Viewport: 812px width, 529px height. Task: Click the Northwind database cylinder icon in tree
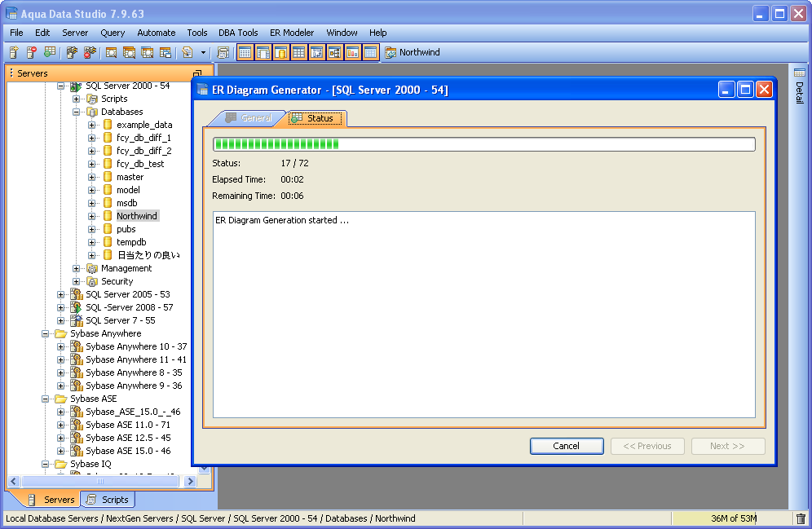point(108,216)
